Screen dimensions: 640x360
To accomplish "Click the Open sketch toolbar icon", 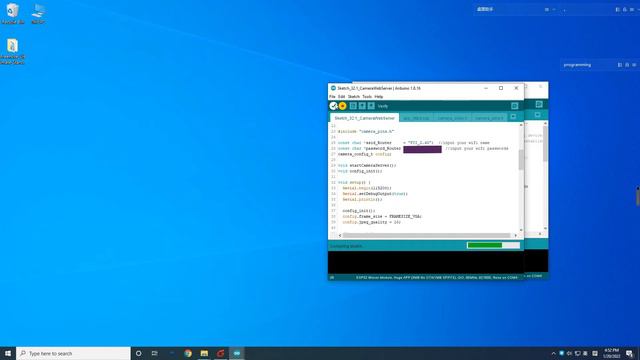I will [362, 106].
